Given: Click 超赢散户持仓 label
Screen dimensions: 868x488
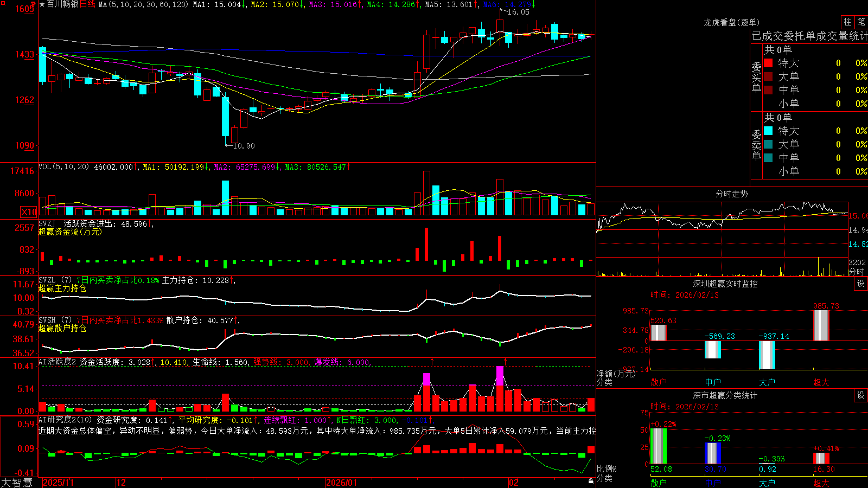Looking at the screenshot, I should 62,329.
